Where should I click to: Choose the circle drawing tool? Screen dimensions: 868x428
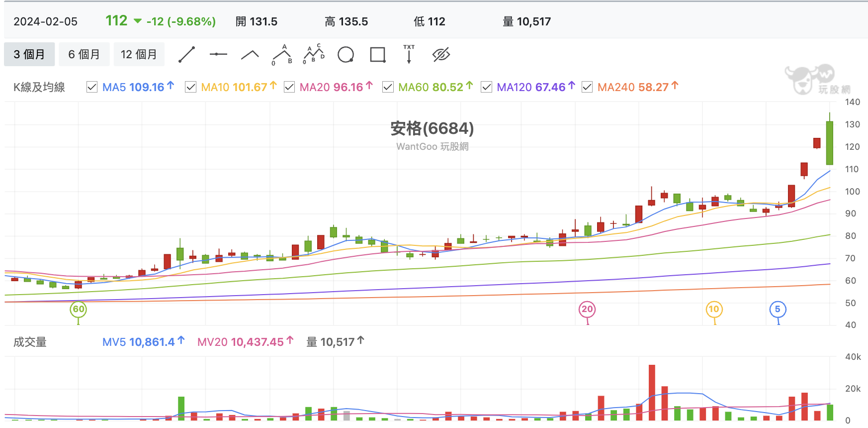tap(346, 55)
